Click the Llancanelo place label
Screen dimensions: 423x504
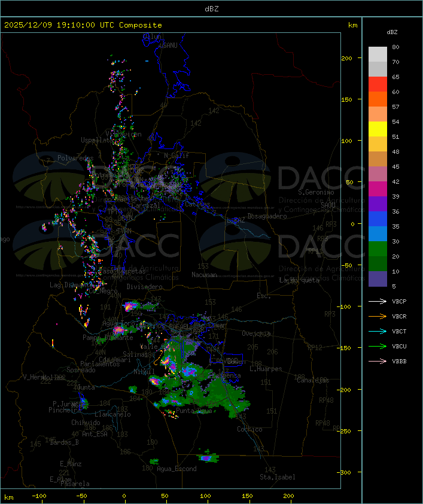coord(112,414)
